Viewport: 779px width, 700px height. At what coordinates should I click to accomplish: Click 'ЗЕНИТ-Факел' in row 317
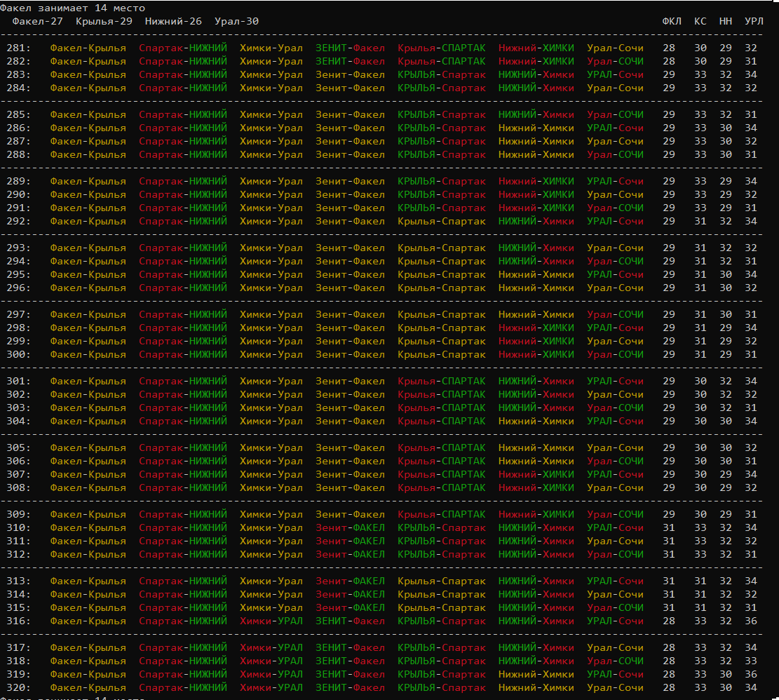click(351, 648)
